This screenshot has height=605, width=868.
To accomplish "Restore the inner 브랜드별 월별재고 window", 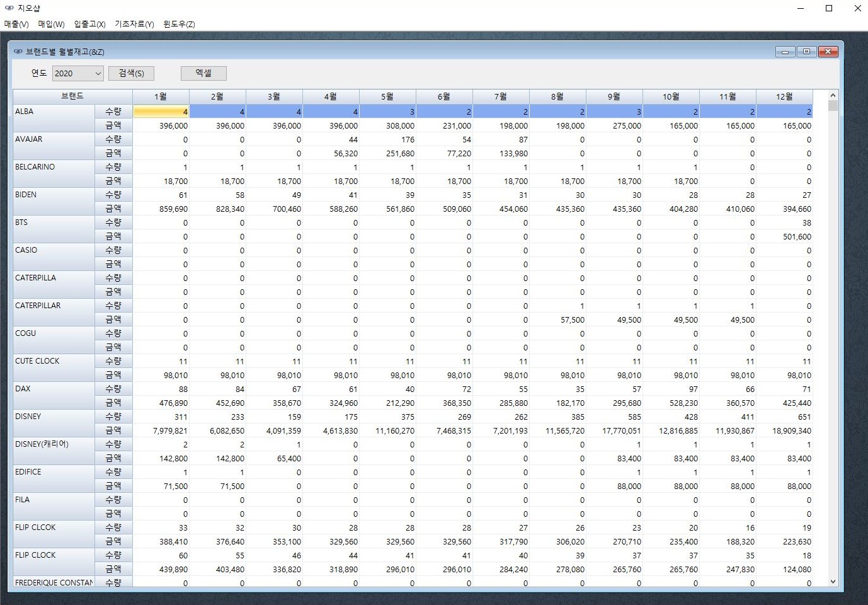I will pos(806,52).
